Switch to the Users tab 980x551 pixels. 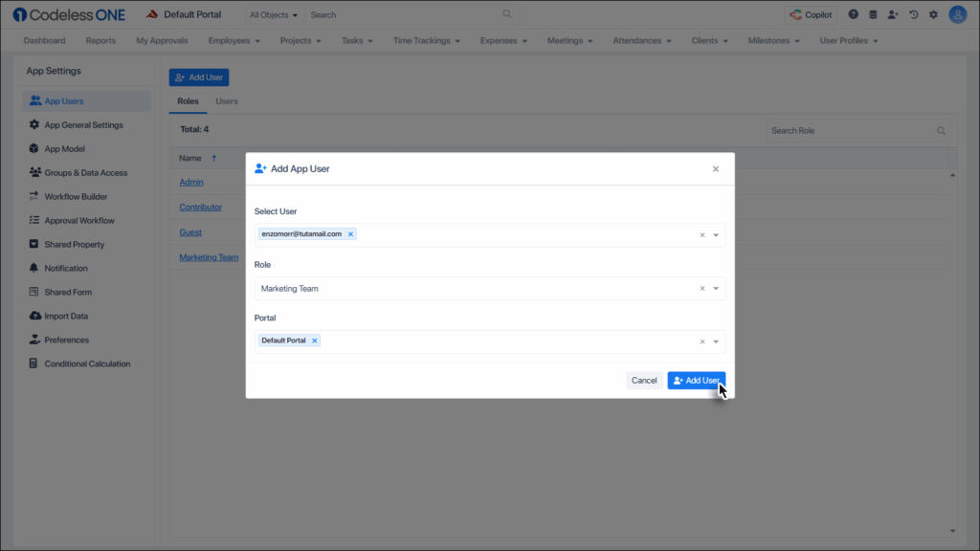tap(226, 101)
